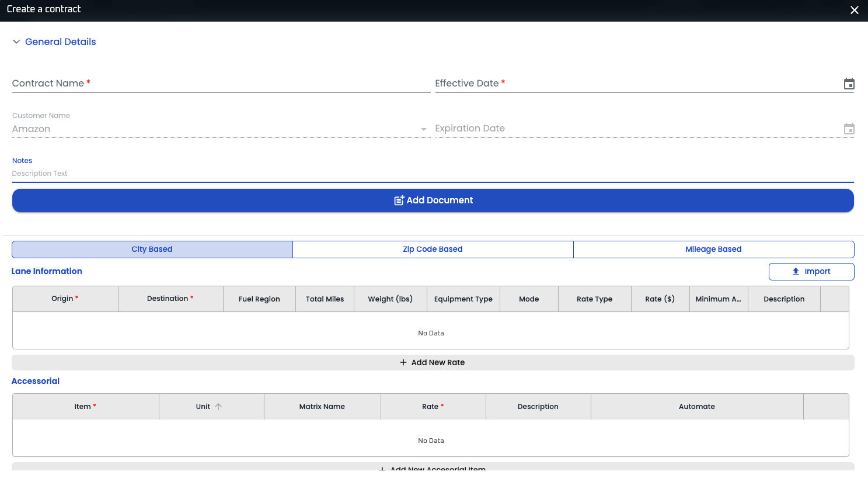Open the Expiration Date calendar icon
The height and width of the screenshot is (499, 868).
pyautogui.click(x=849, y=129)
